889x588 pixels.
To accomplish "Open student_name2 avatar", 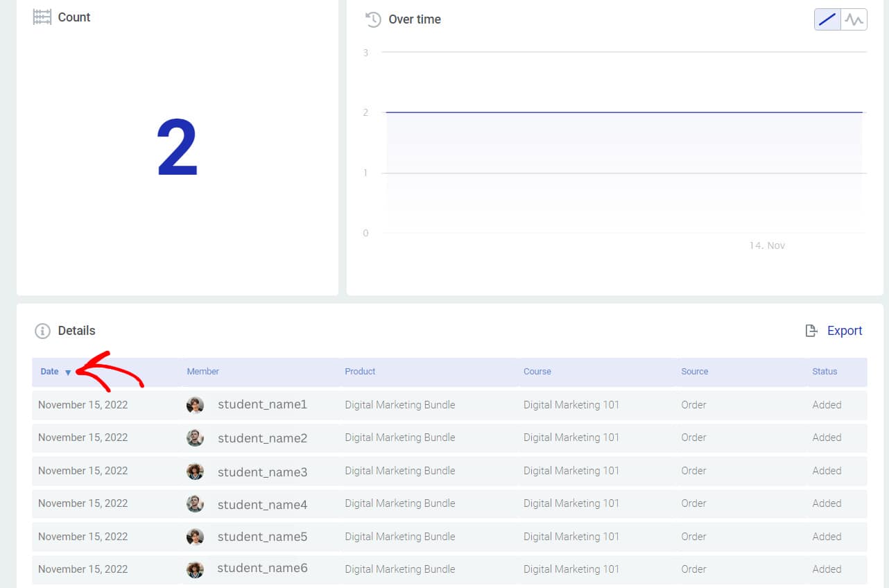I will (x=195, y=438).
